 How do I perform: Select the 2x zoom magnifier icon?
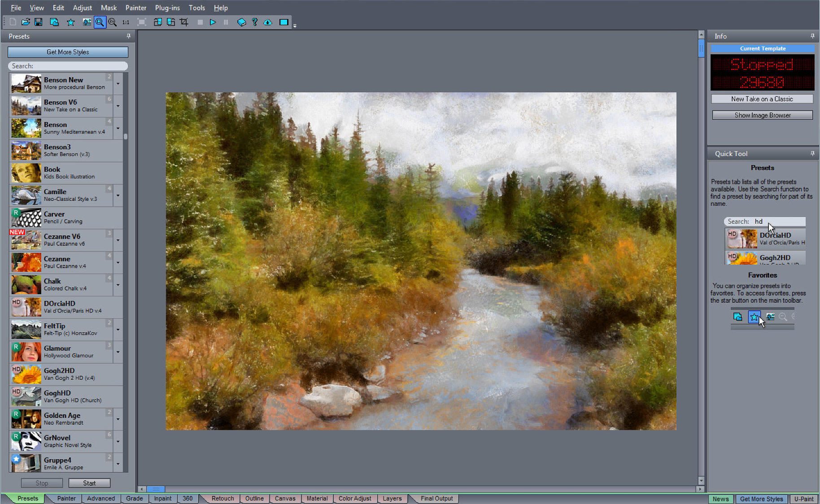pyautogui.click(x=113, y=22)
